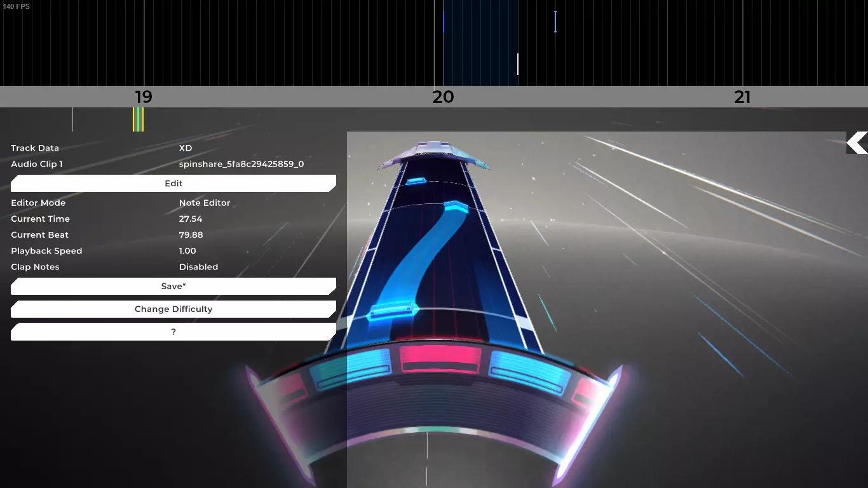
Task: Click the 'Playback Speed' label
Action: [46, 251]
